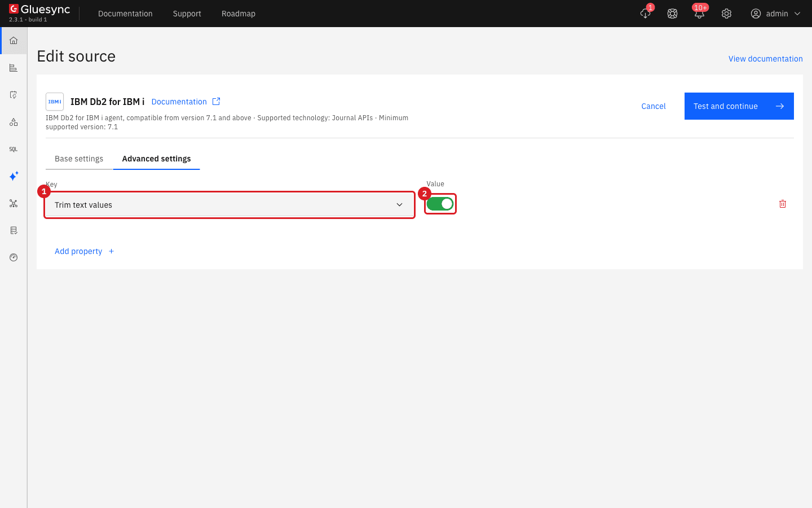Open the network nodes icon in sidebar
This screenshot has width=812, height=508.
coord(14,203)
